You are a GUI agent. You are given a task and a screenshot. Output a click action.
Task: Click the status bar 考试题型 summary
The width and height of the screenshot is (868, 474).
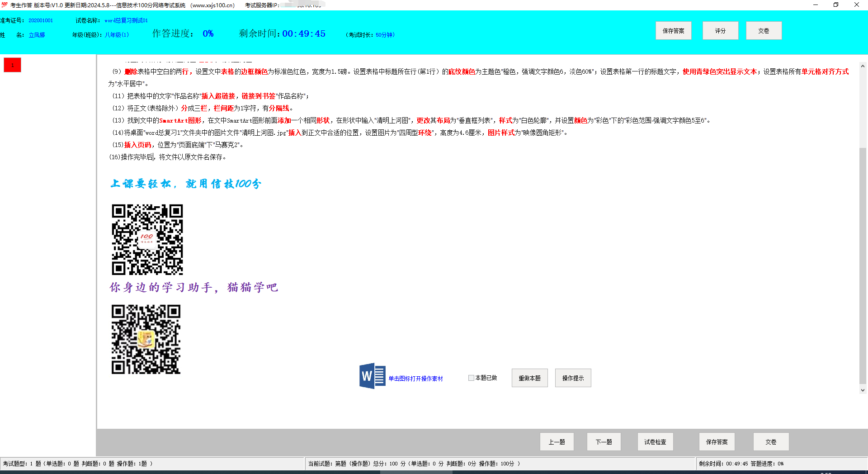[x=78, y=464]
